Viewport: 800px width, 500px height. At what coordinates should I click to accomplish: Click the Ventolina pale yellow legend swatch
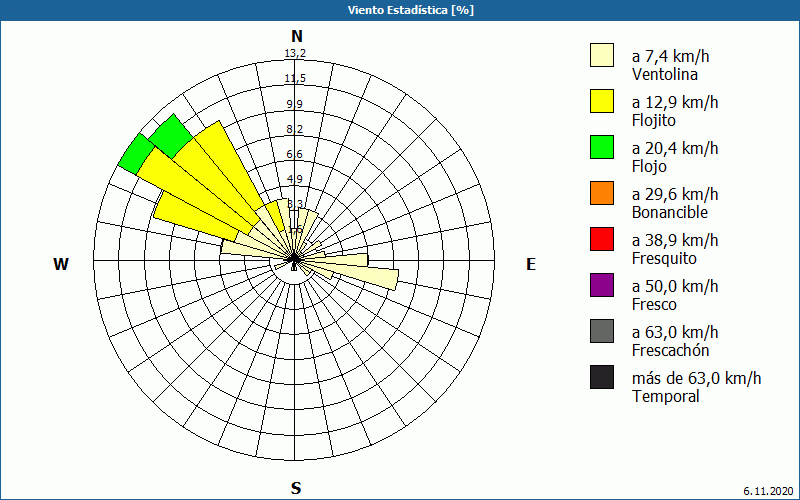point(602,55)
